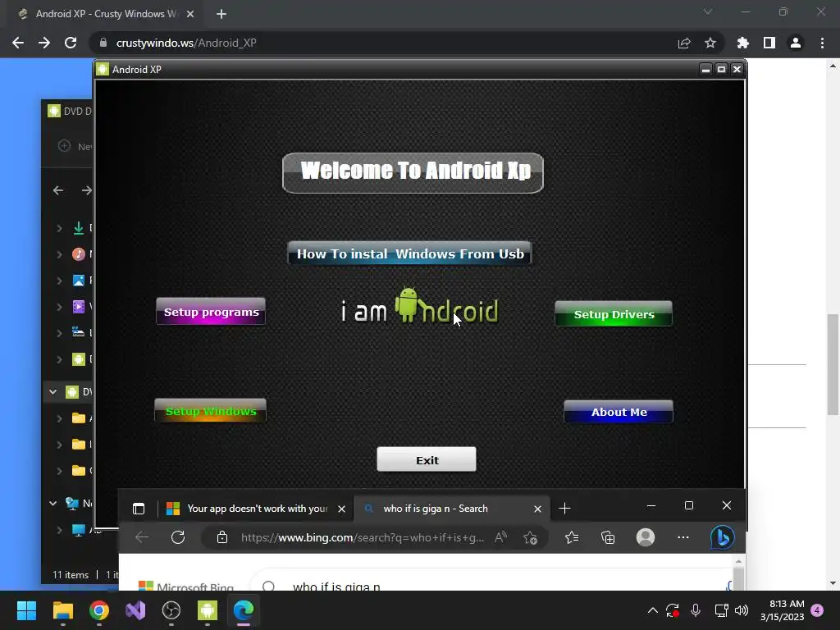Viewport: 840px width, 630px height.
Task: Open Edge Favorites list
Action: click(572, 537)
